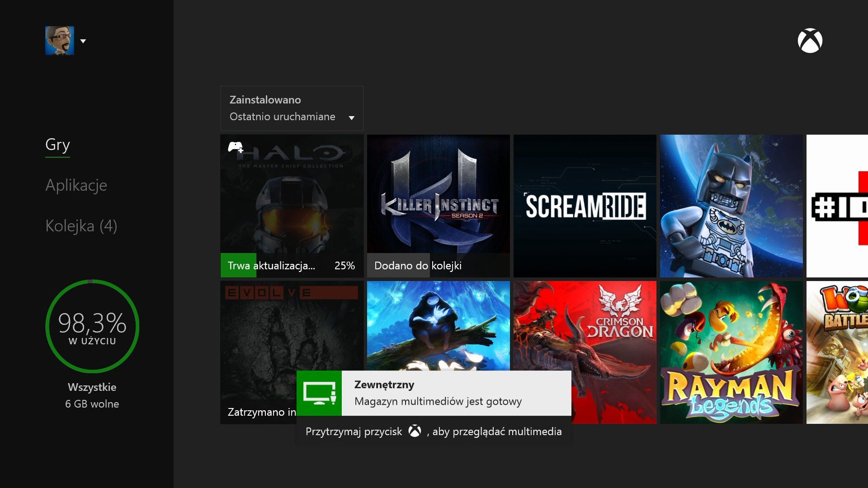Click the '6 GB wolne' free space text
The height and width of the screenshot is (488, 868).
(92, 404)
